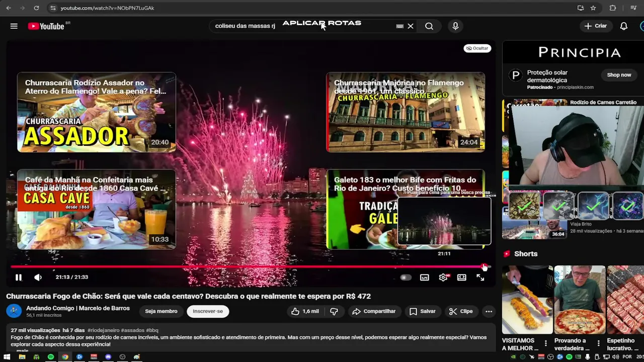Image resolution: width=644 pixels, height=362 pixels.
Task: Hide end-screen cards with Ocultar
Action: click(477, 48)
